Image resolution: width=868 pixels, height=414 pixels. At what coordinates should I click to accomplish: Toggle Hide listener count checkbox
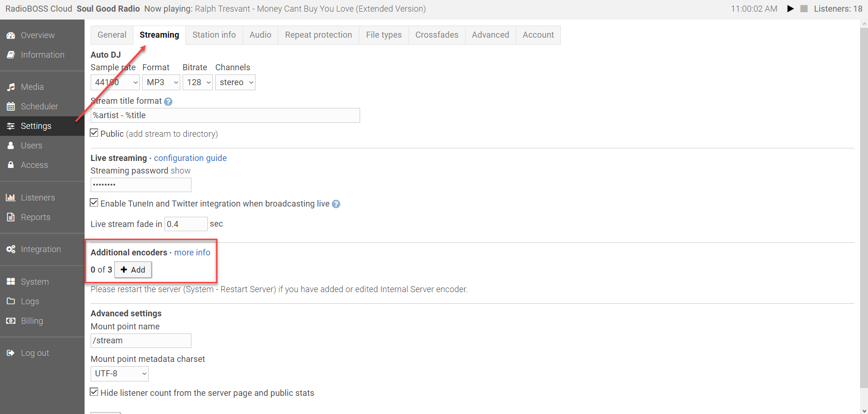coord(94,392)
